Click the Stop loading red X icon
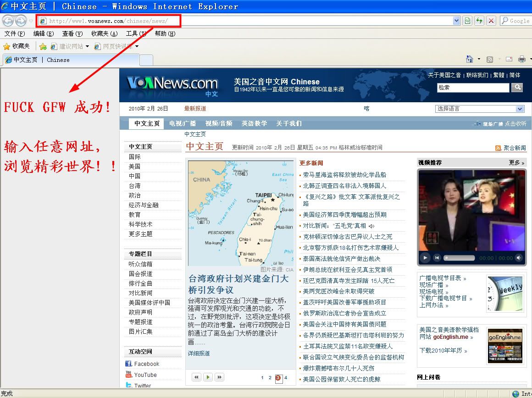Screen dimensions: 532x398 tap(491, 21)
